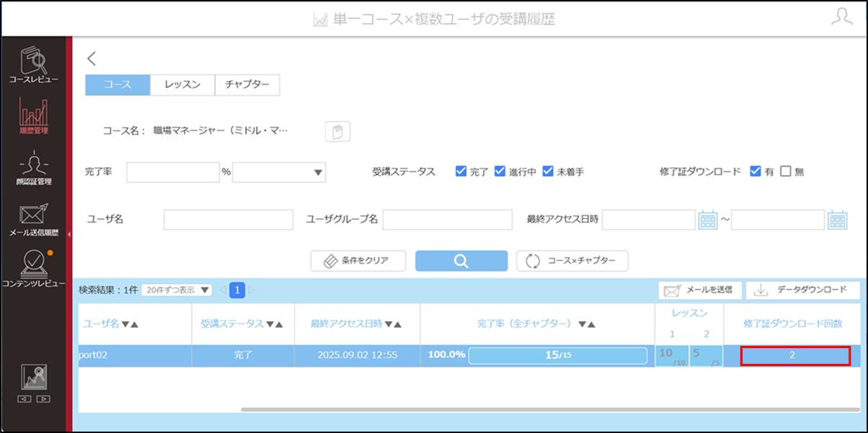868x433 pixels.
Task: Check the 無 certificate download checkbox
Action: 786,171
